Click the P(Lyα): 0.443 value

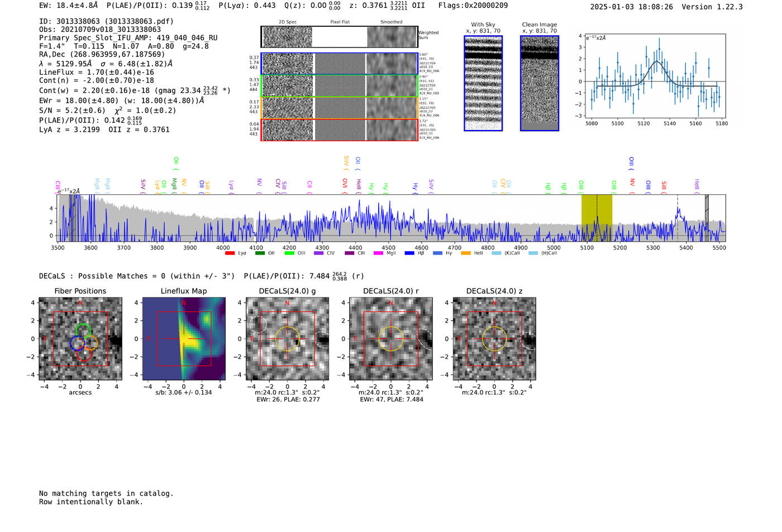coord(247,6)
